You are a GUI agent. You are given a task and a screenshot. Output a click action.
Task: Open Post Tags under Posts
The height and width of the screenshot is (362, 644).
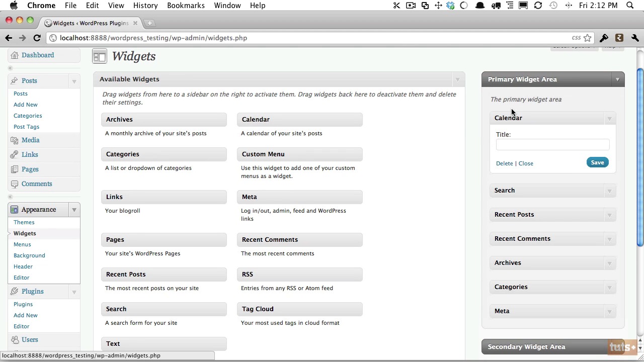point(26,127)
